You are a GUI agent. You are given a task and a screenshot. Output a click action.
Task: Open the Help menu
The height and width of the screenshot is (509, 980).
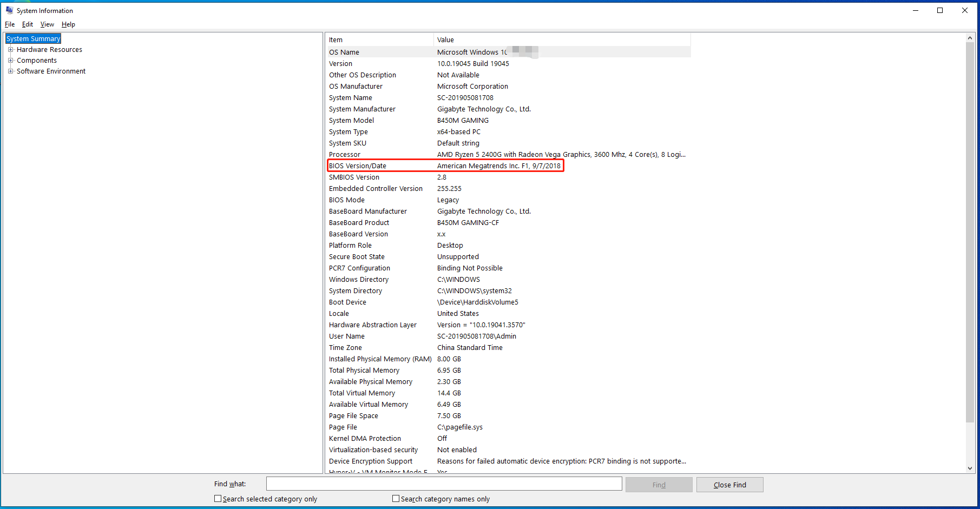[x=68, y=24]
